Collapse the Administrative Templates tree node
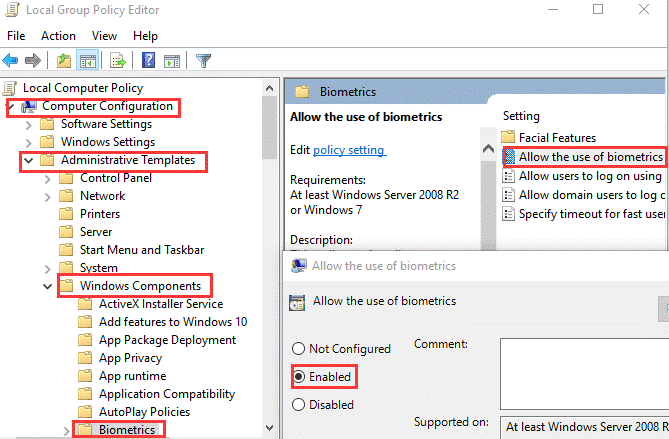669x439 pixels. pyautogui.click(x=27, y=160)
